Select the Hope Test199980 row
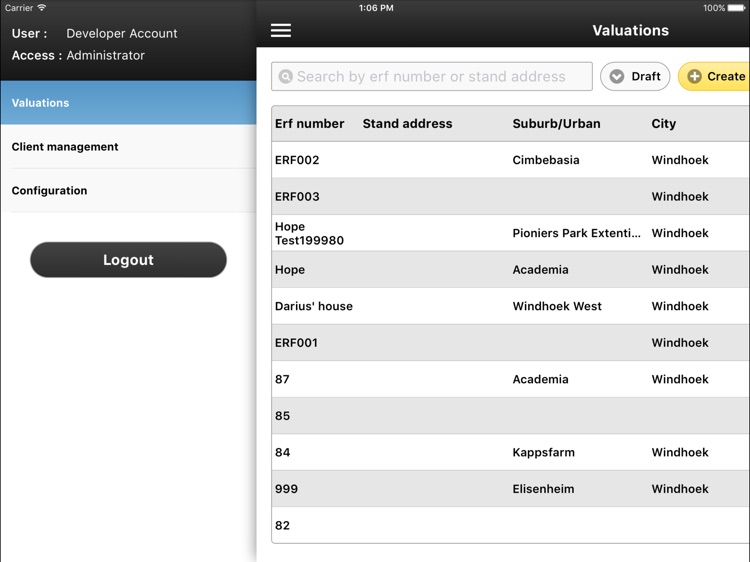 click(x=510, y=233)
